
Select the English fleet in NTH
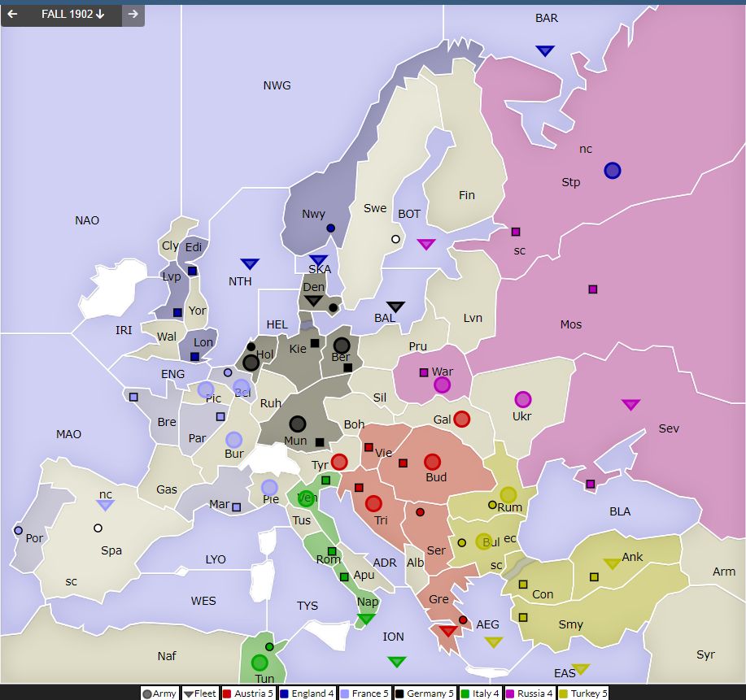coord(250,263)
